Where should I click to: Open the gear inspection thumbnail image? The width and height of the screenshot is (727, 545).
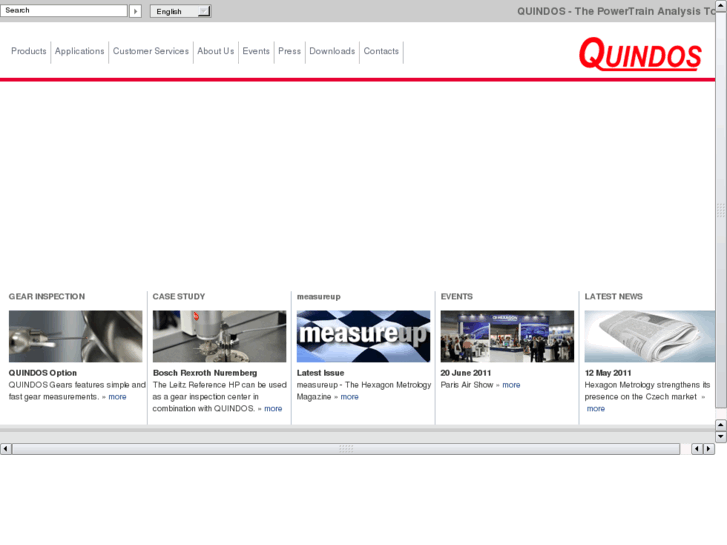pyautogui.click(x=76, y=336)
